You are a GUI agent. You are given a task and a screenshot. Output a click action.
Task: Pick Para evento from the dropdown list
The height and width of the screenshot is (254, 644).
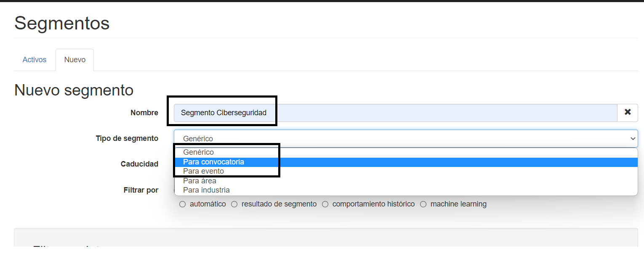click(x=406, y=172)
